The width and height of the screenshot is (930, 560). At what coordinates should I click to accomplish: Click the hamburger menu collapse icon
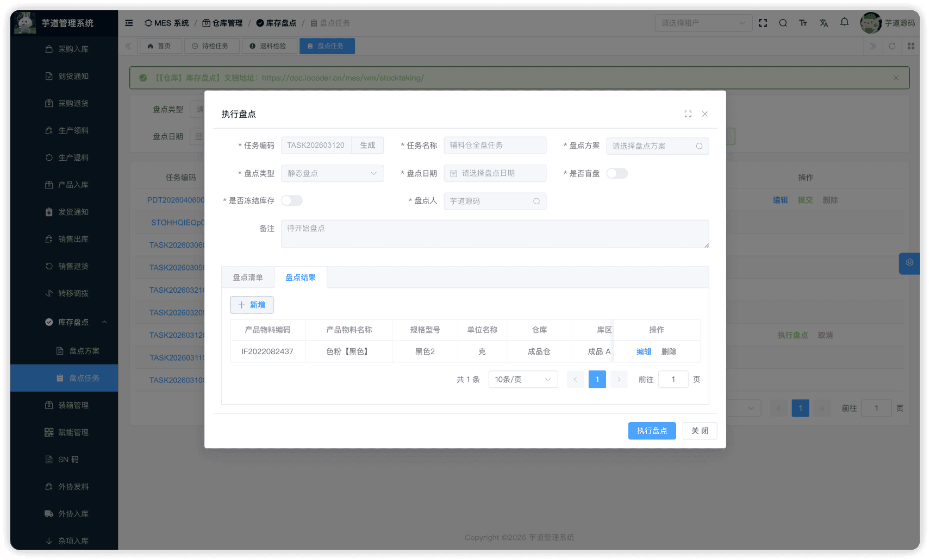coord(129,23)
